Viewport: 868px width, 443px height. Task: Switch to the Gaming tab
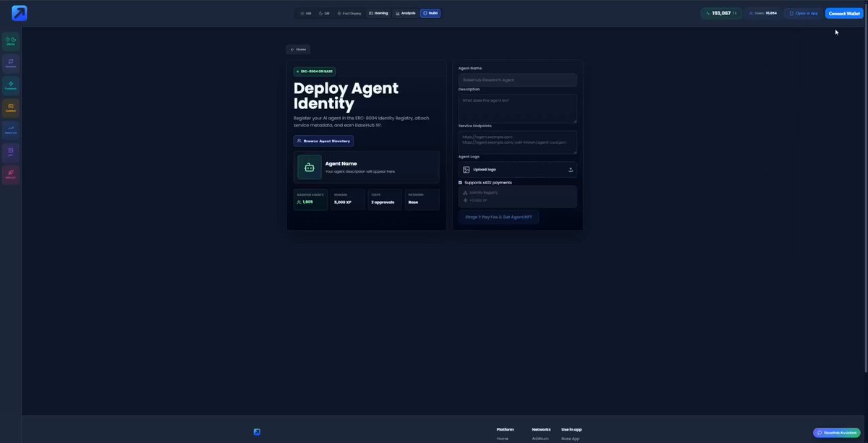tap(378, 13)
